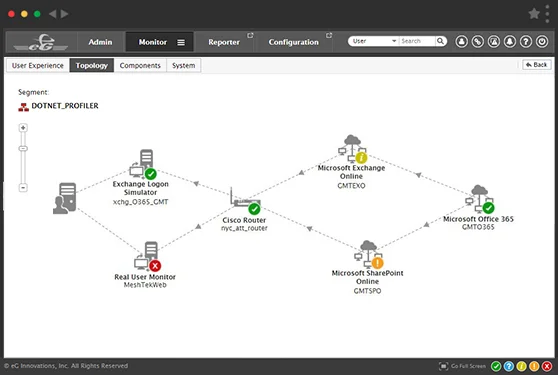Switch to the User Experience tab
Screen dimensions: 558x375
[38, 65]
